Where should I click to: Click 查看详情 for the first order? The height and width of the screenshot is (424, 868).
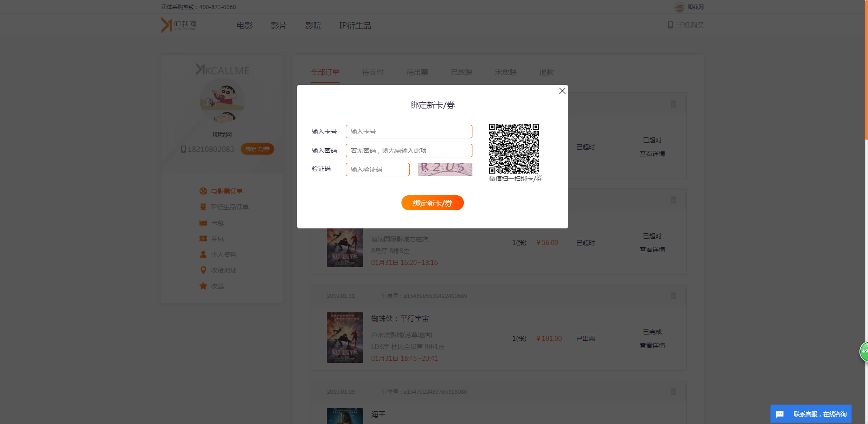[x=652, y=154]
